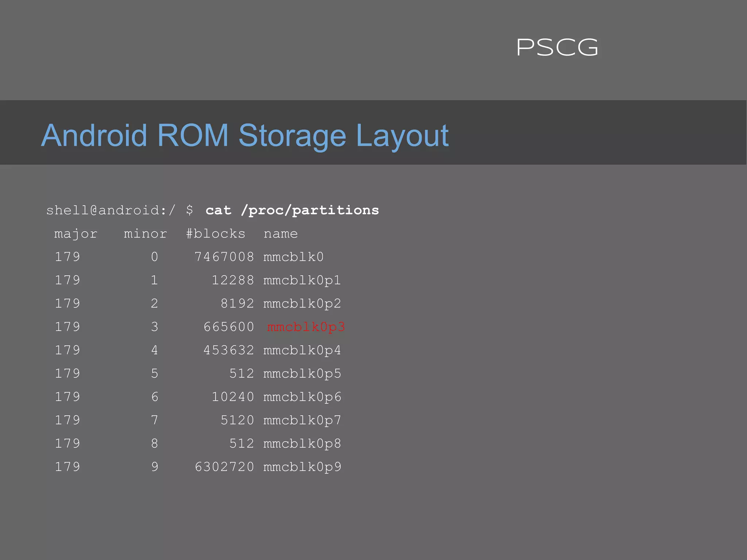The width and height of the screenshot is (747, 560).
Task: Select block count 5120
Action: click(x=237, y=420)
